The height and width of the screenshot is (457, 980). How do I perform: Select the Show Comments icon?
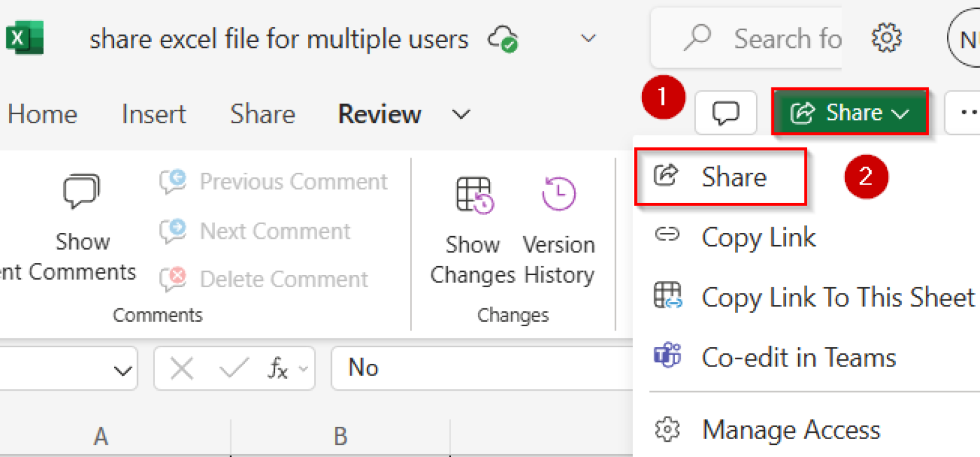[x=82, y=190]
